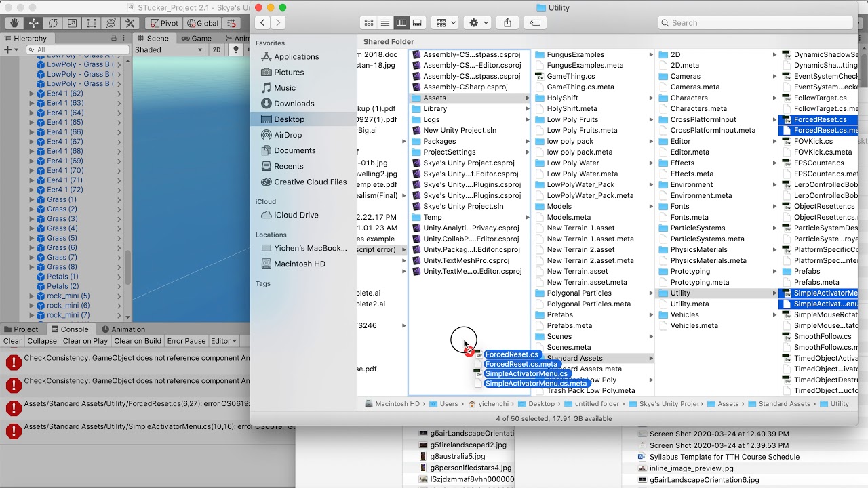The height and width of the screenshot is (488, 868).
Task: Click Finder Search field
Action: 755,22
